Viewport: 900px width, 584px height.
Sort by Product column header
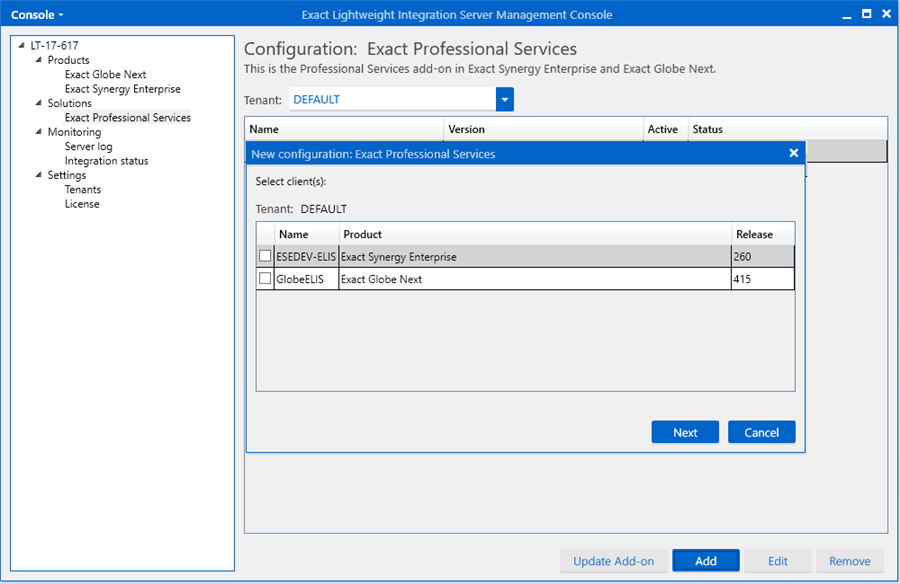535,234
